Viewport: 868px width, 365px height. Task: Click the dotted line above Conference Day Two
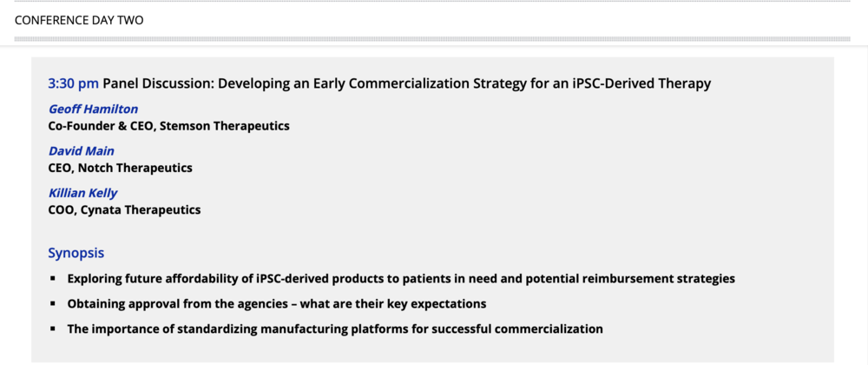click(434, 2)
